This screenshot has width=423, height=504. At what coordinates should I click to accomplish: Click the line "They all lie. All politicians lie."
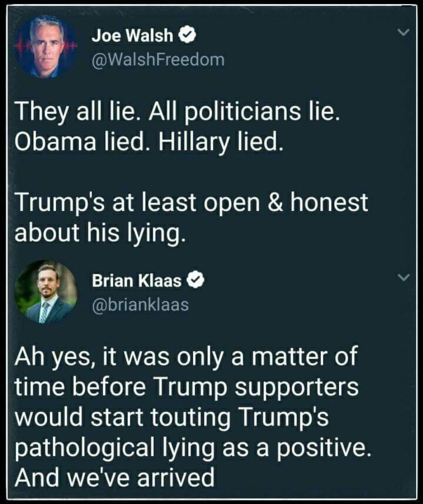[177, 112]
